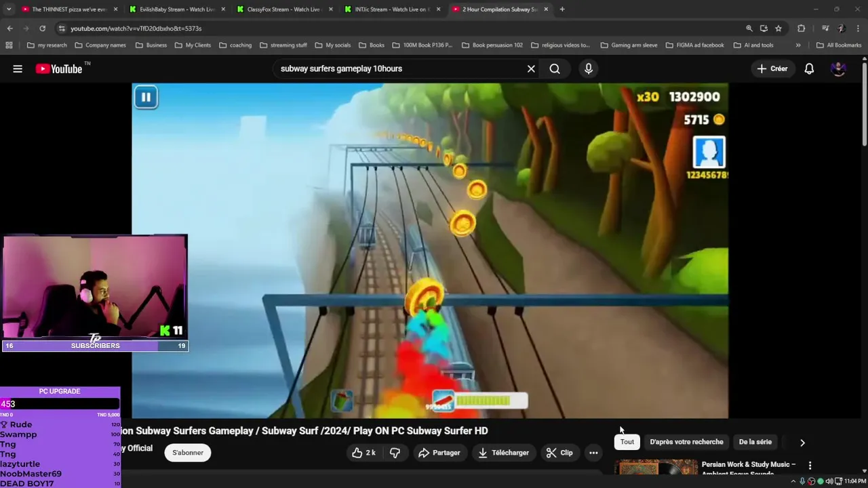The width and height of the screenshot is (868, 488).
Task: Go back with the browser back arrow
Action: 9,28
